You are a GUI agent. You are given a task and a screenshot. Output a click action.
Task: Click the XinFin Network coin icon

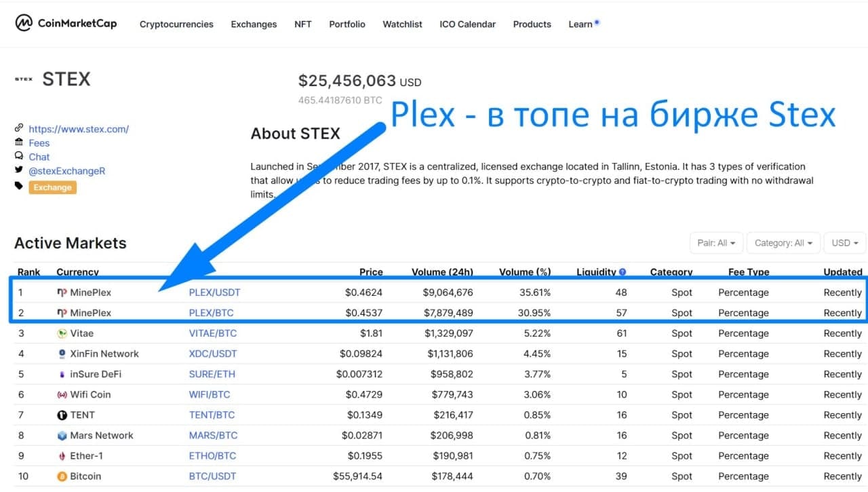point(63,354)
